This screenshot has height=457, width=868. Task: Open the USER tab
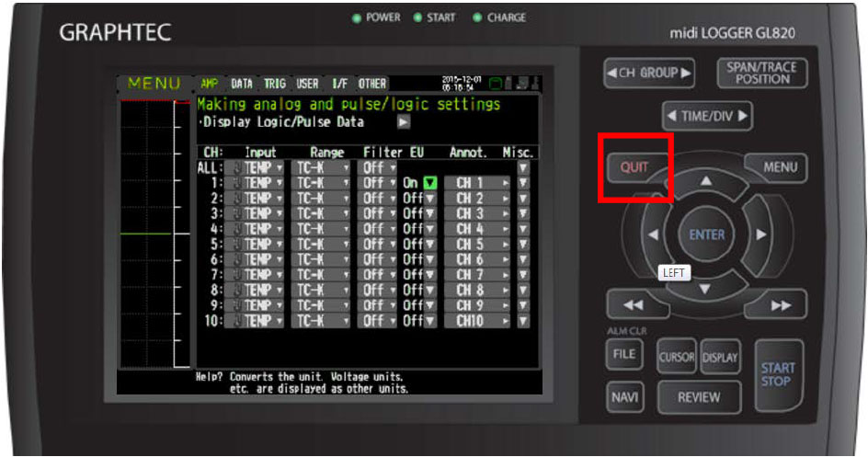pos(307,84)
